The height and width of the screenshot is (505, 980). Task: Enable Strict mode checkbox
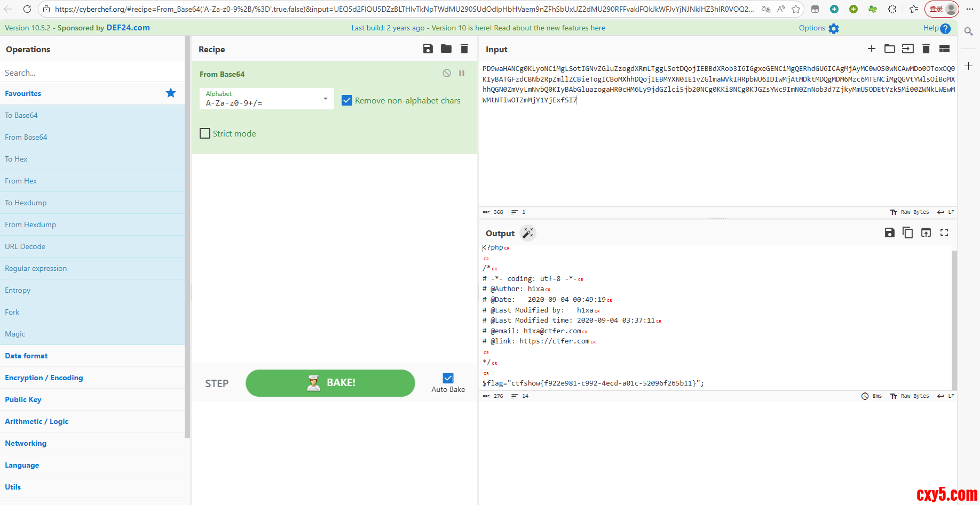tap(205, 133)
